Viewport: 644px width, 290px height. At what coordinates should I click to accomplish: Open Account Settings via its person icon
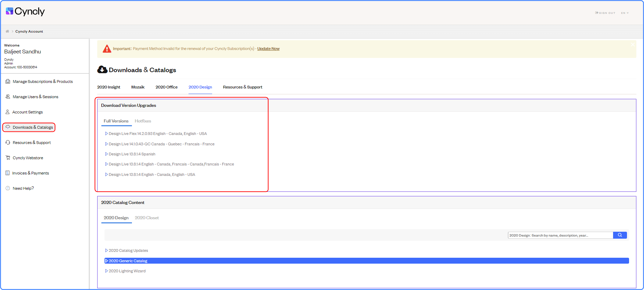tap(7, 112)
